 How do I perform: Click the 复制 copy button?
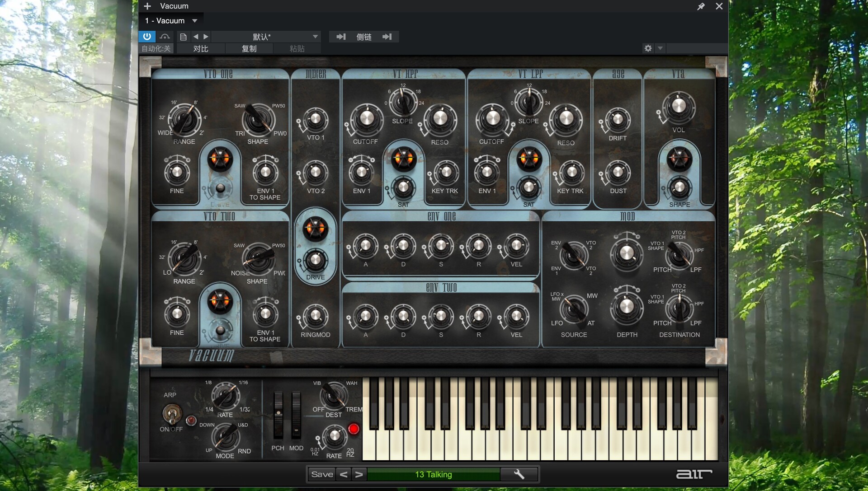pos(249,48)
